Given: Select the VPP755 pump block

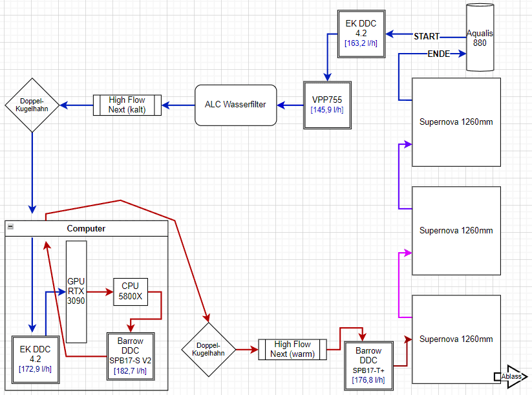Looking at the screenshot, I should click(327, 105).
